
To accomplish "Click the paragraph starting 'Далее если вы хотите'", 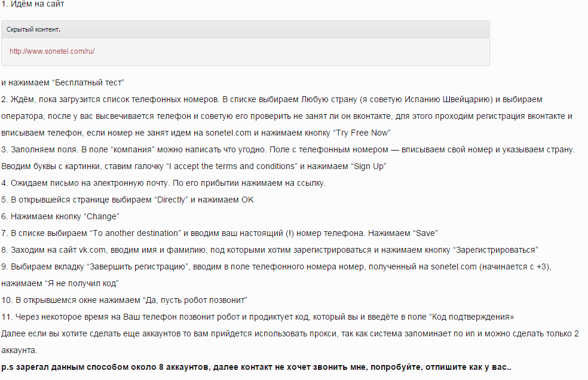I will coord(290,342).
